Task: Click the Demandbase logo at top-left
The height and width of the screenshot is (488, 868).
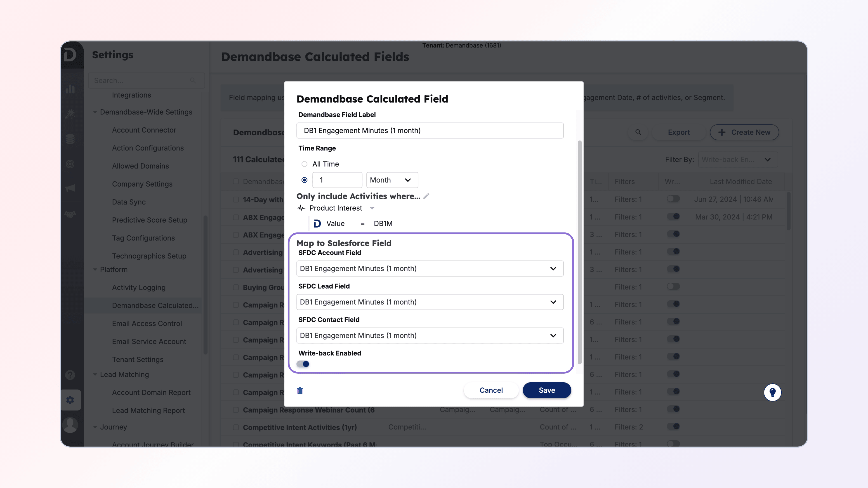Action: click(x=70, y=54)
